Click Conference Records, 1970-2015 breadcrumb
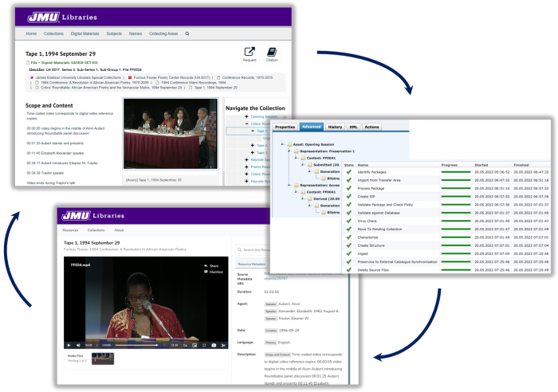The height and width of the screenshot is (392, 558). pyautogui.click(x=247, y=77)
